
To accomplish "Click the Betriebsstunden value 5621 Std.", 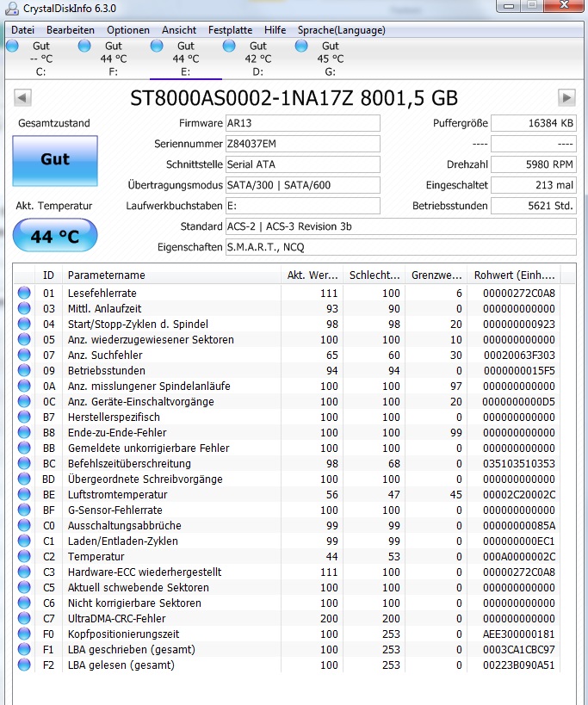I will pos(534,206).
